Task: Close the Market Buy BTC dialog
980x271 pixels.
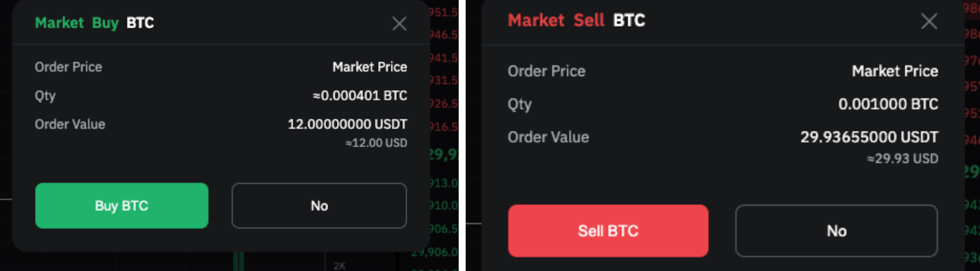Action: (x=399, y=24)
